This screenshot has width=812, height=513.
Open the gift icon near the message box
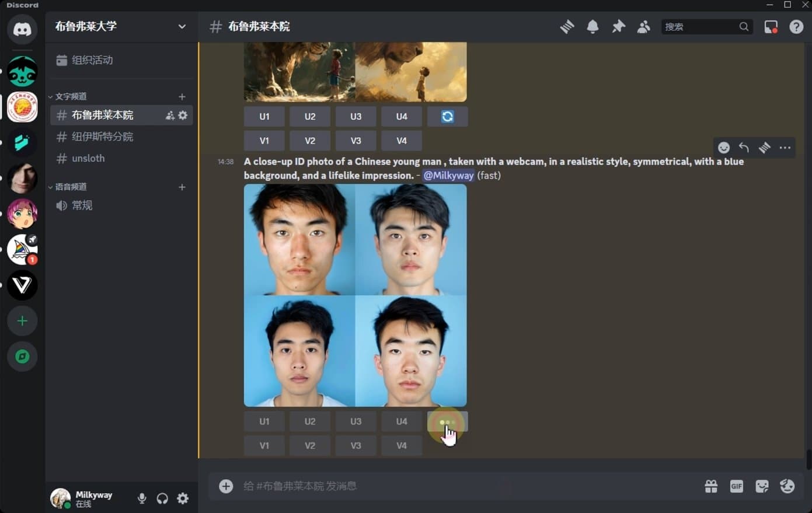tap(711, 486)
